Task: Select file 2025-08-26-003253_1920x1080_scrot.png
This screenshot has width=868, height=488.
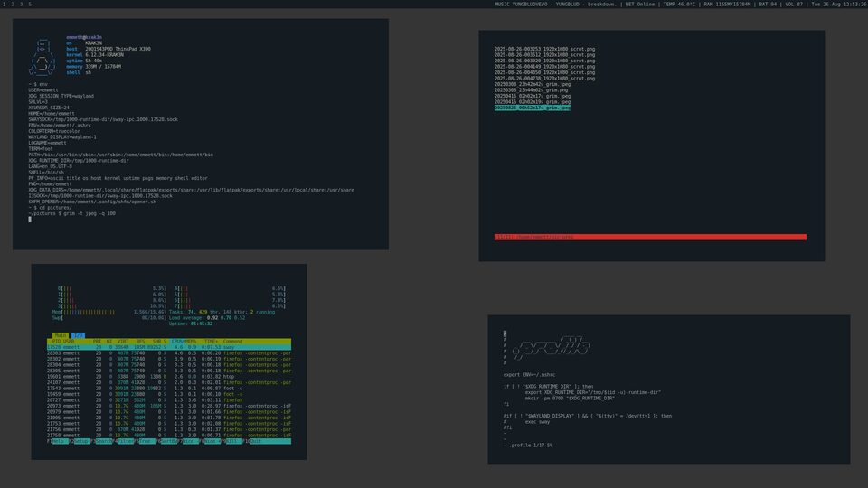Action: 544,49
